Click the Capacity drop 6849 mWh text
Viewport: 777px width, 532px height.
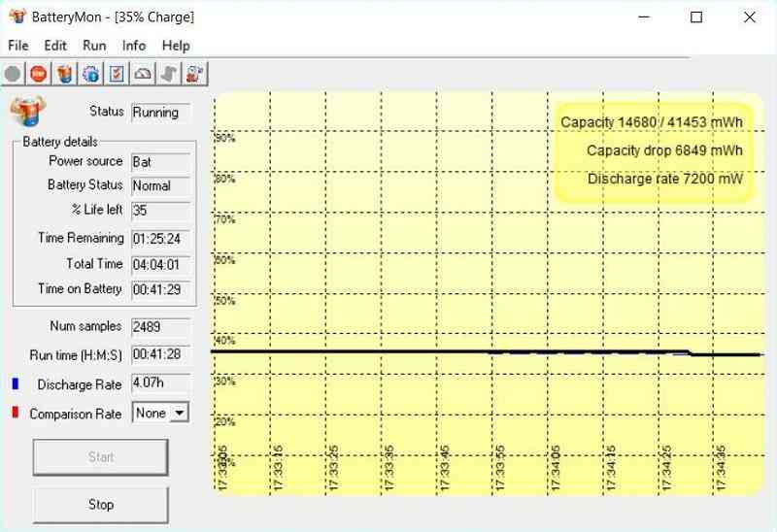tap(664, 150)
